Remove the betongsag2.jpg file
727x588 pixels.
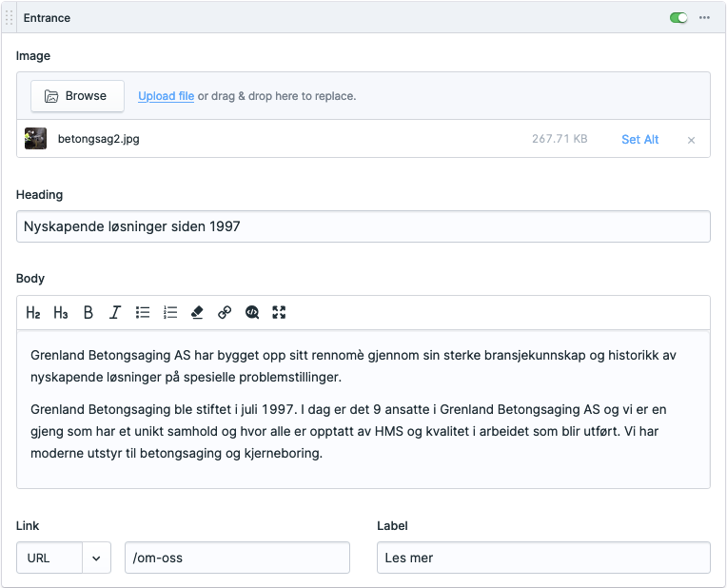(691, 140)
